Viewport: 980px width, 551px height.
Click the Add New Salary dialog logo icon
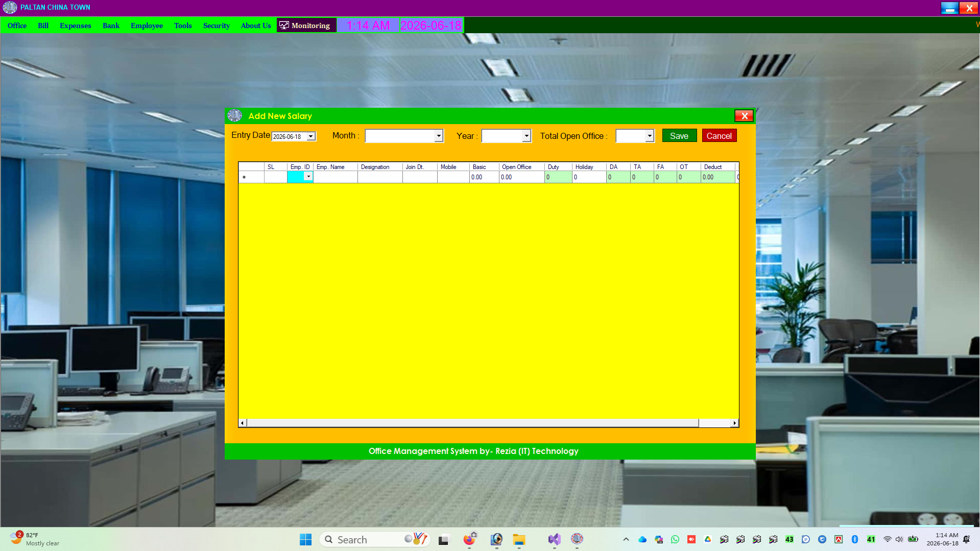pyautogui.click(x=235, y=116)
